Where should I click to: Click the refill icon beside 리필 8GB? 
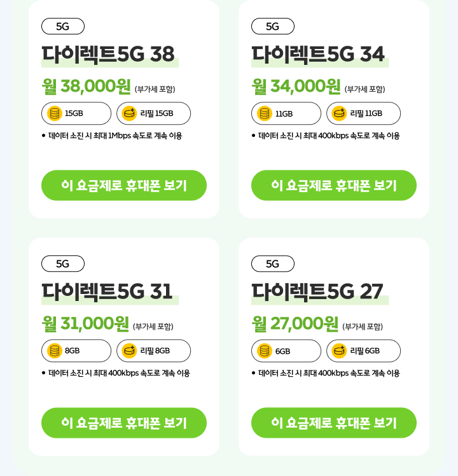point(129,351)
